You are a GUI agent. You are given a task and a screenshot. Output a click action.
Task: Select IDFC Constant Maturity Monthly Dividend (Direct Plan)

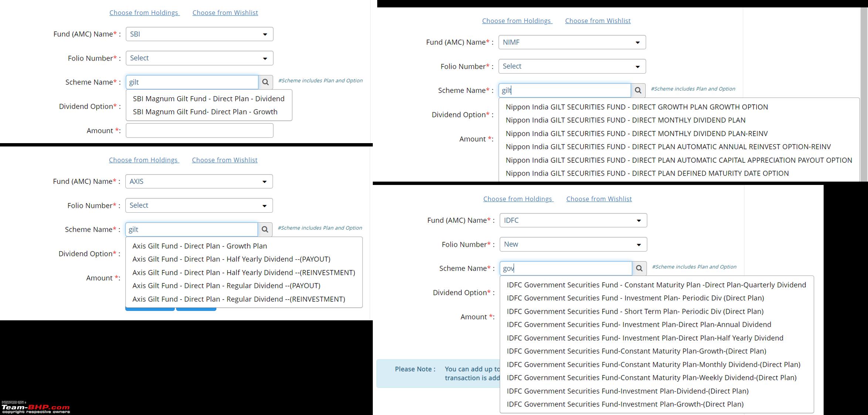click(x=656, y=364)
